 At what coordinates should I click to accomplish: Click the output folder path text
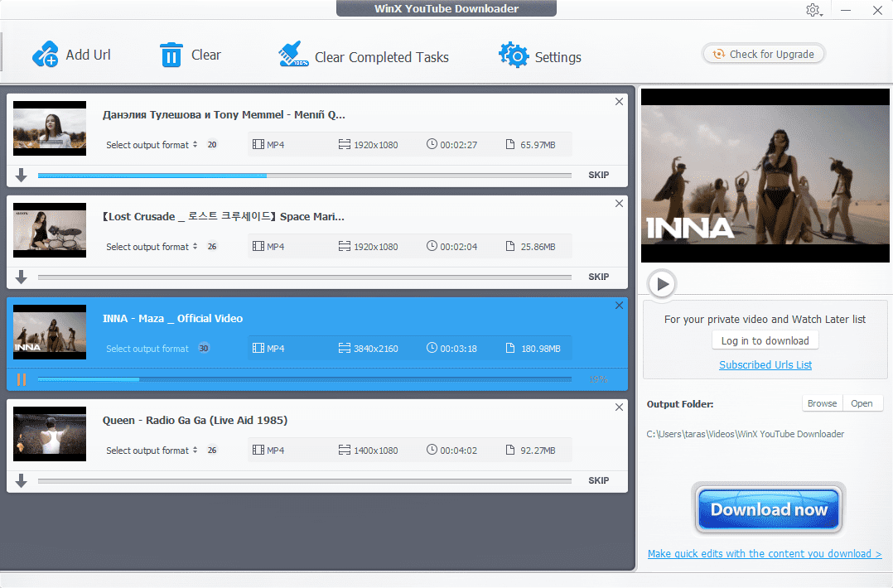point(745,434)
